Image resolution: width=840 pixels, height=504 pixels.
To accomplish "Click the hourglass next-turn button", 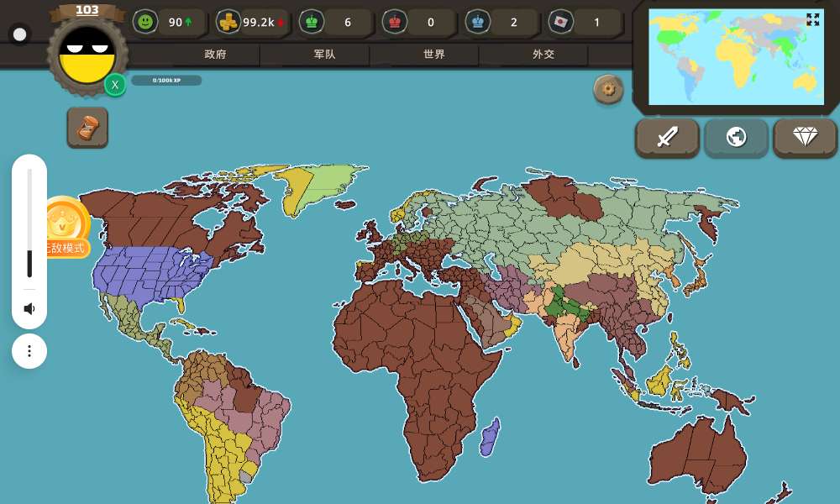I will point(87,128).
